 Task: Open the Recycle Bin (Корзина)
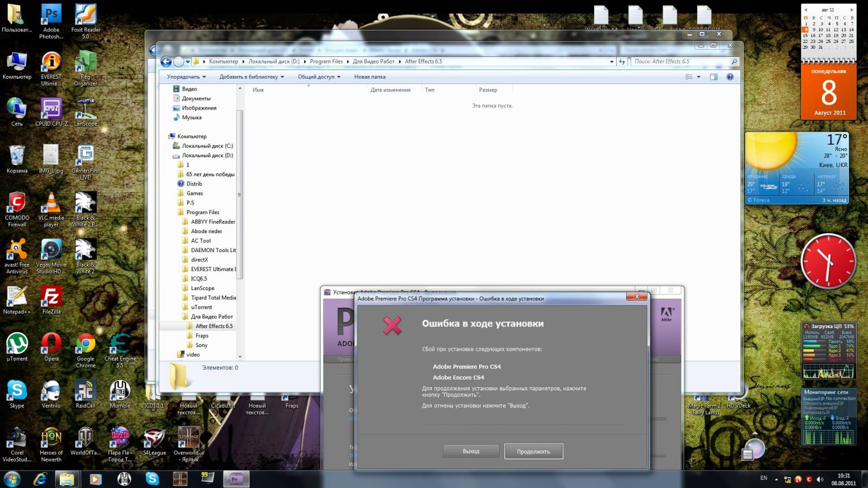pyautogui.click(x=17, y=159)
